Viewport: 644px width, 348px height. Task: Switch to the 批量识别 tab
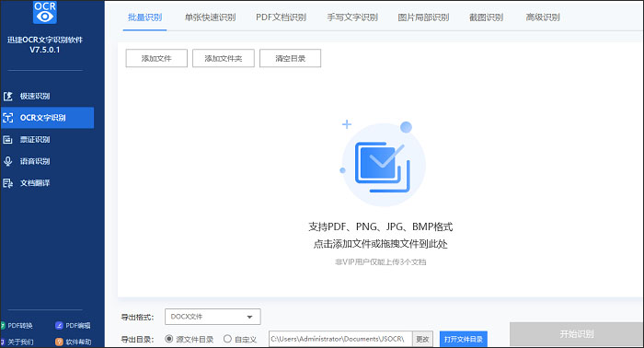tap(144, 17)
